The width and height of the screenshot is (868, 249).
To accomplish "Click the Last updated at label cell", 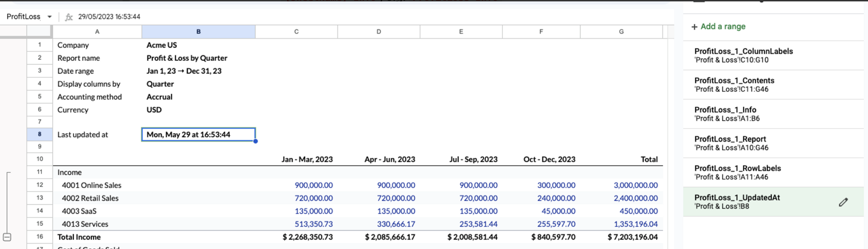I will point(97,135).
